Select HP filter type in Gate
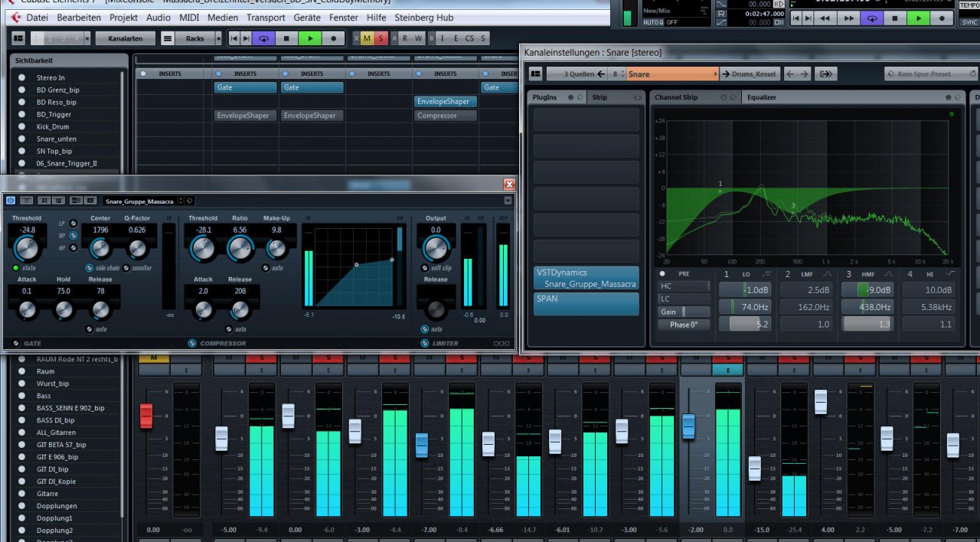This screenshot has height=542, width=980. (x=73, y=247)
